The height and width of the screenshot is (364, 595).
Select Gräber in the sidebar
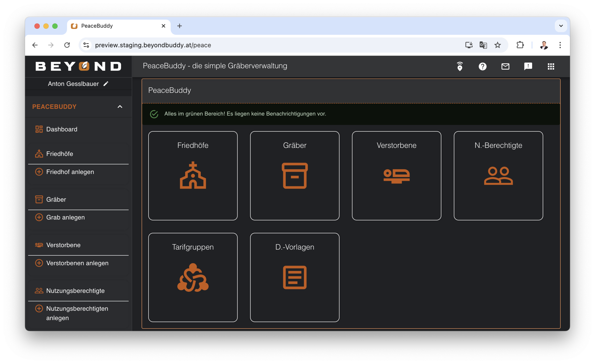coord(56,199)
